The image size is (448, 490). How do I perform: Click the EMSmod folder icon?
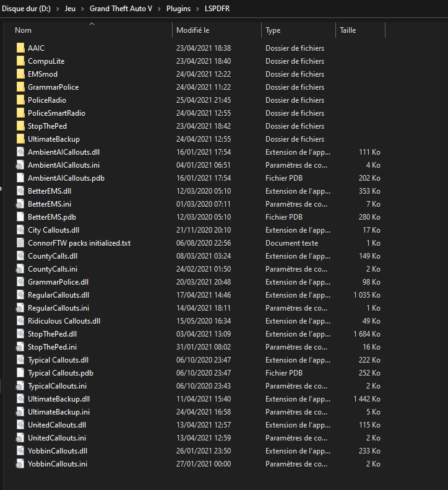[x=20, y=74]
